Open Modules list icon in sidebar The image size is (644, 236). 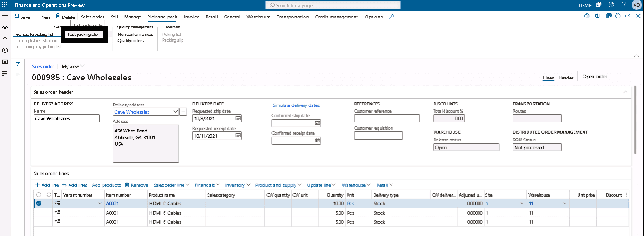pyautogui.click(x=5, y=73)
